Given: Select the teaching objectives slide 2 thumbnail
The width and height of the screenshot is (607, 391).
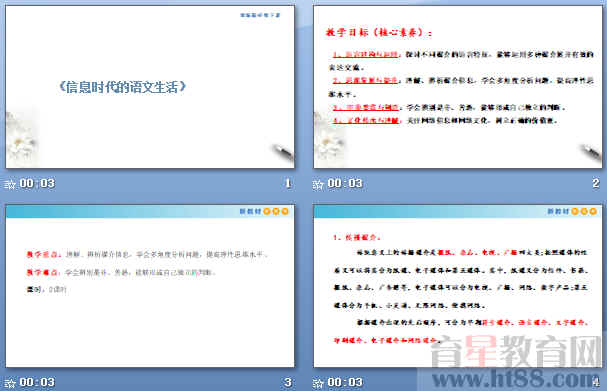Looking at the screenshot, I should tap(458, 87).
